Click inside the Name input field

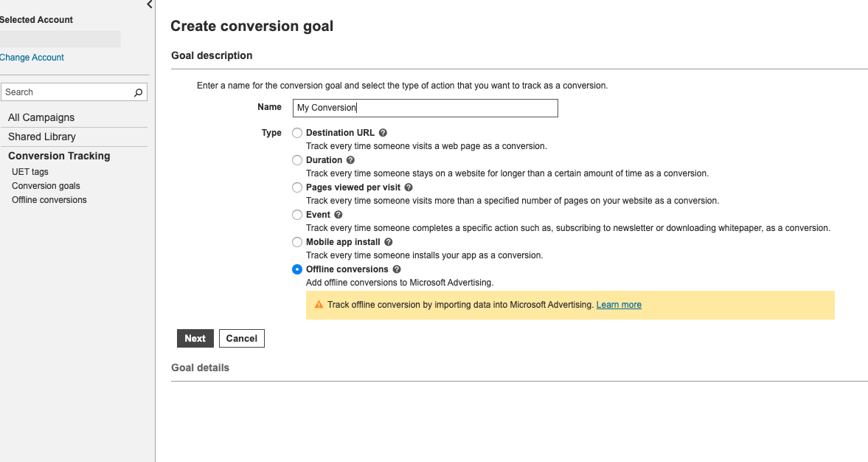424,108
